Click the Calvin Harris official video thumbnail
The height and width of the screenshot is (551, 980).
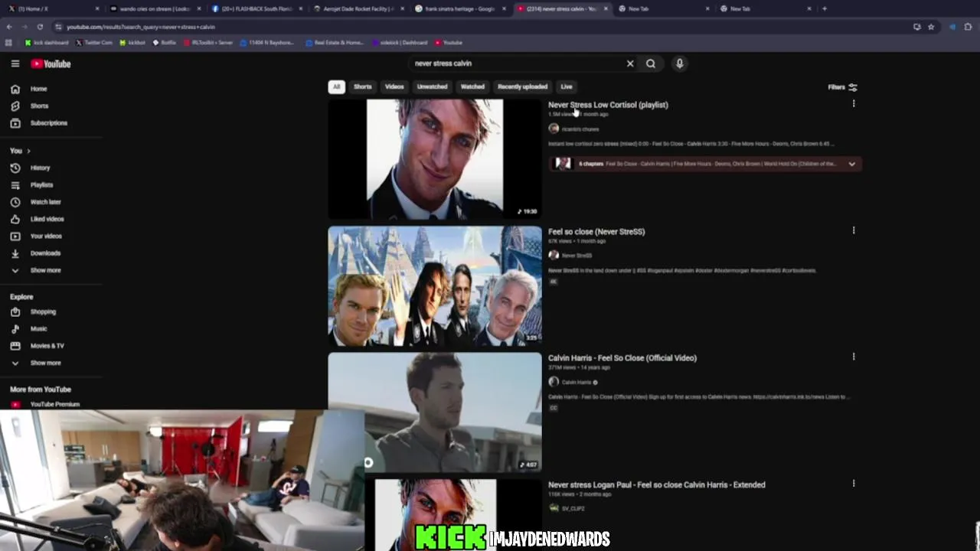coord(435,412)
